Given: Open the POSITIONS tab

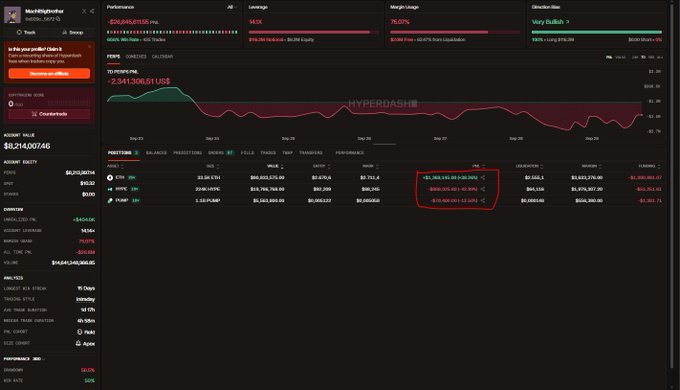Looking at the screenshot, I should click(x=123, y=153).
